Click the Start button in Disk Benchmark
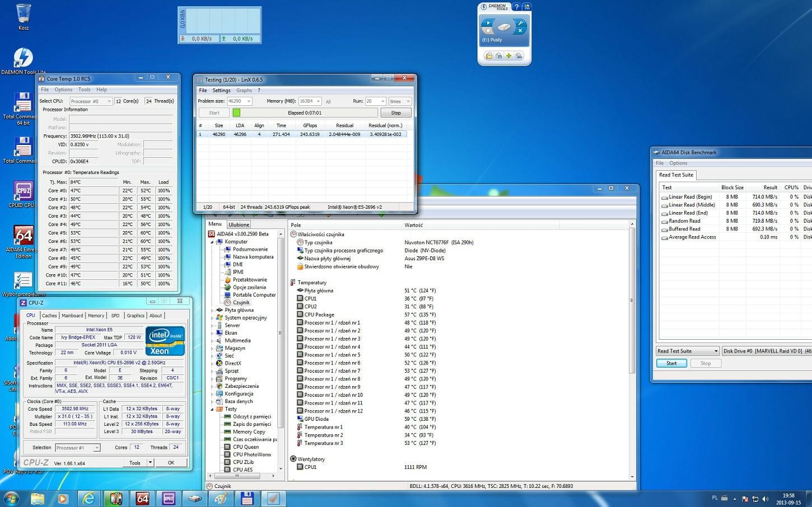The width and height of the screenshot is (812, 507). pos(671,363)
